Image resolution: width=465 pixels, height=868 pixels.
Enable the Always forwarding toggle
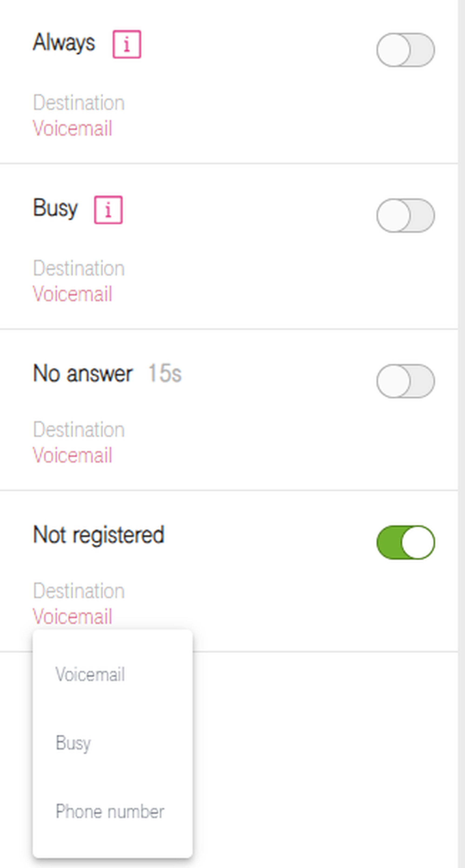(405, 50)
